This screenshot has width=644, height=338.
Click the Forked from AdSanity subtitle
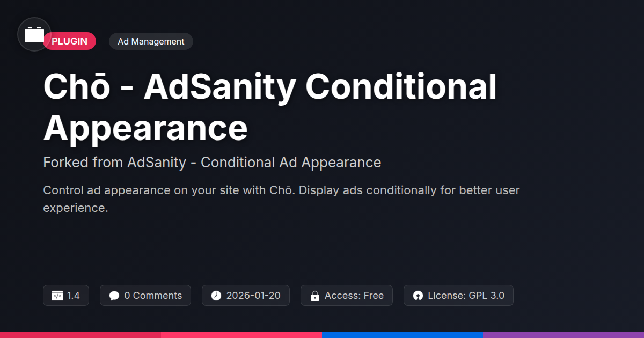(x=212, y=162)
